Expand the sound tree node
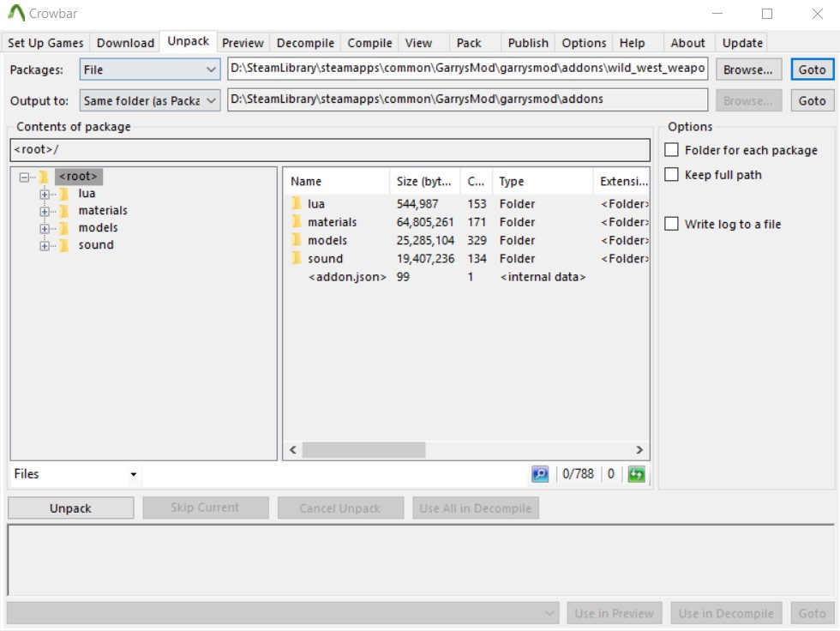Screen dimensions: 840x631 (45, 245)
